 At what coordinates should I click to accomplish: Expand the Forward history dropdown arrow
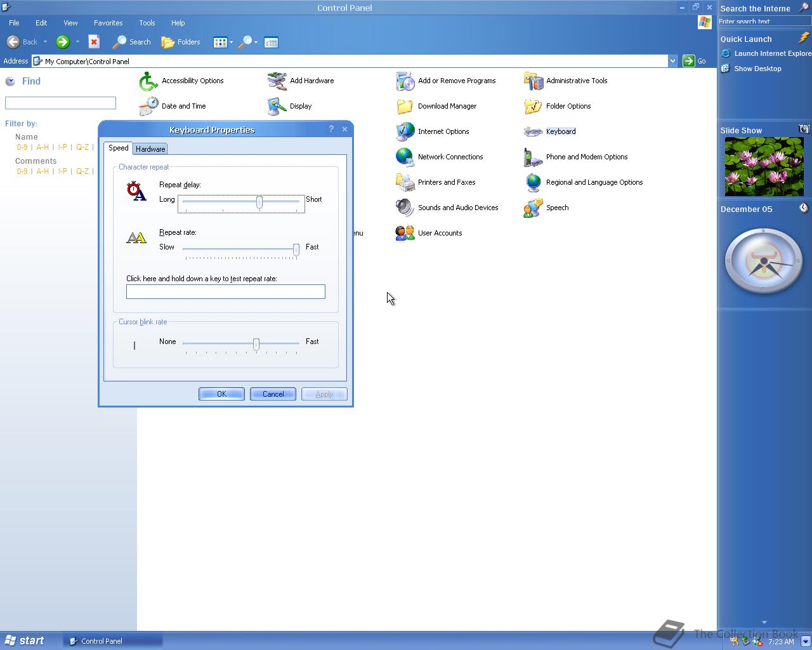coord(77,42)
